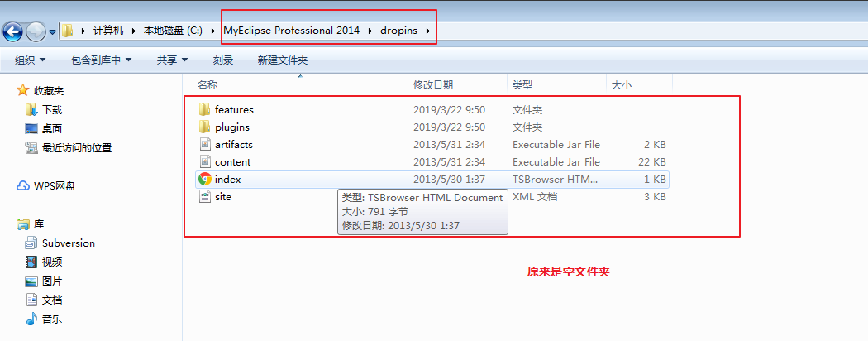The image size is (868, 341).
Task: Select the dropins breadcrumb segment
Action: point(398,31)
